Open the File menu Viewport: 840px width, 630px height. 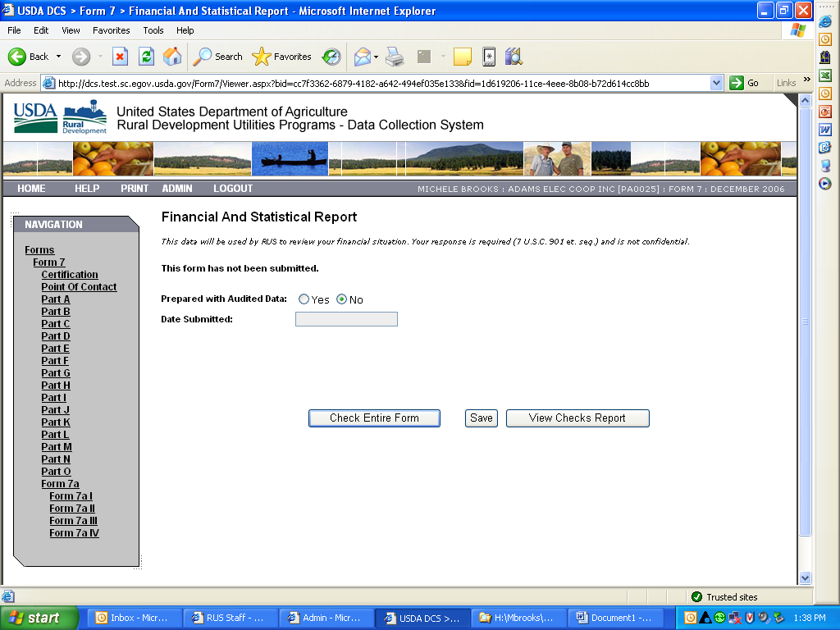(x=15, y=30)
